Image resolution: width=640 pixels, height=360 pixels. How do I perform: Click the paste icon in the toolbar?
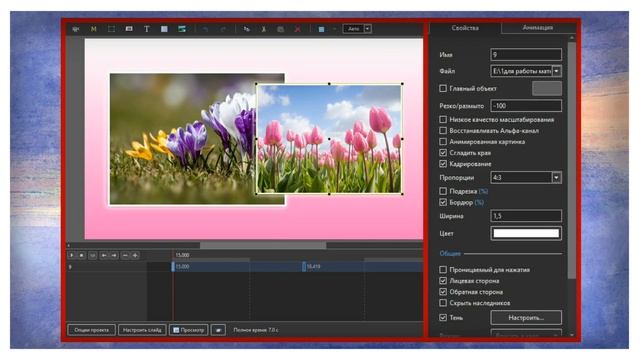(x=280, y=29)
